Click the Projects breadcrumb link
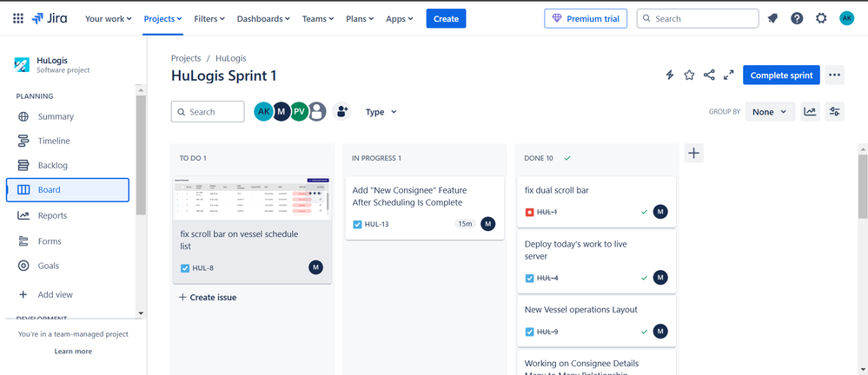Viewport: 868px width, 375px height. click(x=185, y=58)
